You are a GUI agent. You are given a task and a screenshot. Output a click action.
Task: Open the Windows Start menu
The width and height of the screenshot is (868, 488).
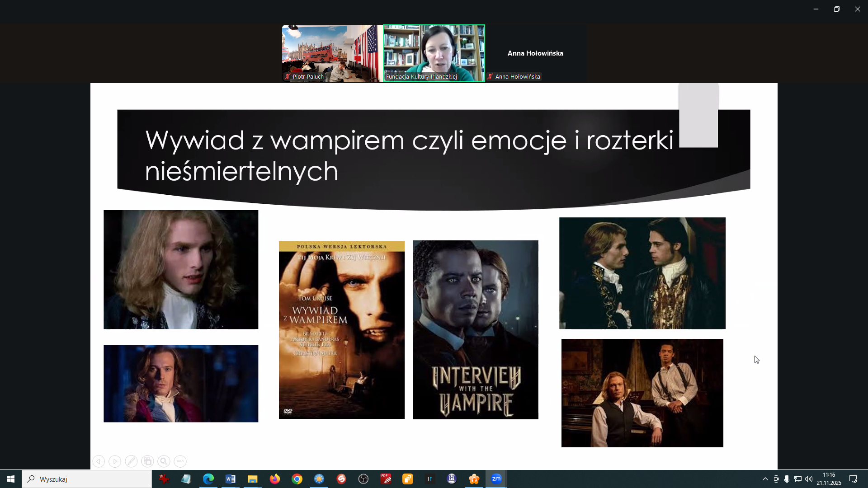click(x=11, y=479)
